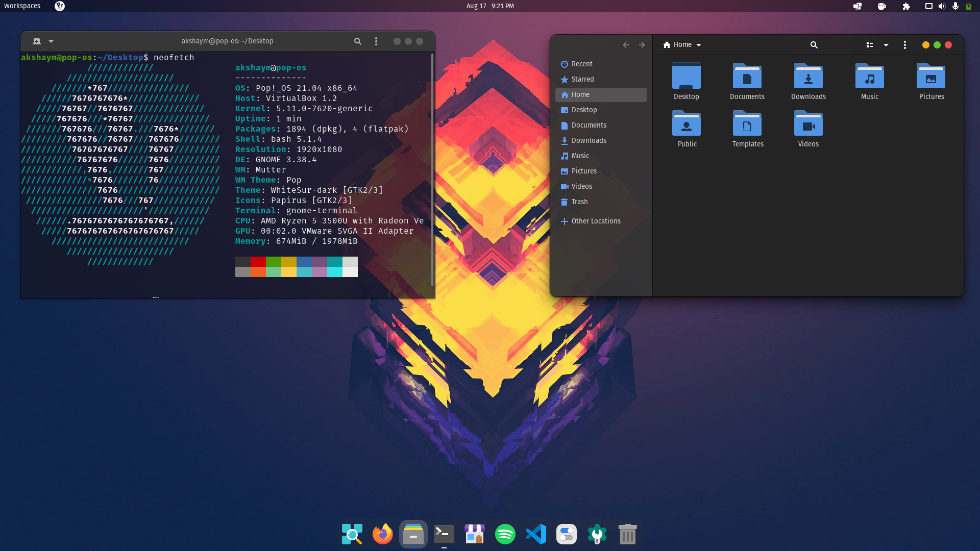Image resolution: width=980 pixels, height=551 pixels.
Task: Open the terminal search icon
Action: 357,41
